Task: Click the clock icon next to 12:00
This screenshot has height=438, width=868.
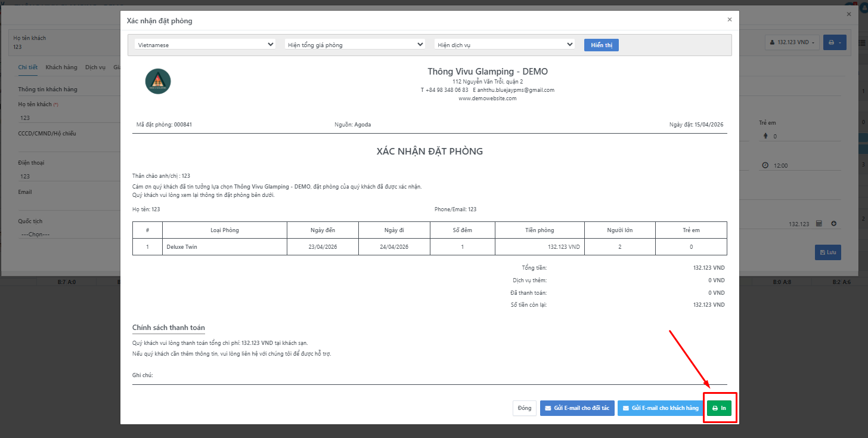Action: (x=765, y=165)
